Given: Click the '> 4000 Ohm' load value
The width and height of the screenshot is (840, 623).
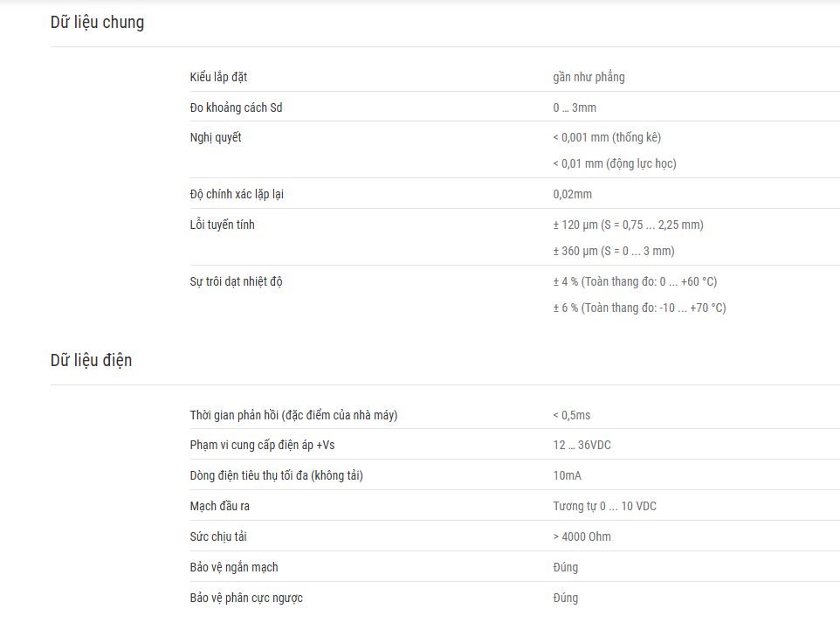Looking at the screenshot, I should click(582, 537).
